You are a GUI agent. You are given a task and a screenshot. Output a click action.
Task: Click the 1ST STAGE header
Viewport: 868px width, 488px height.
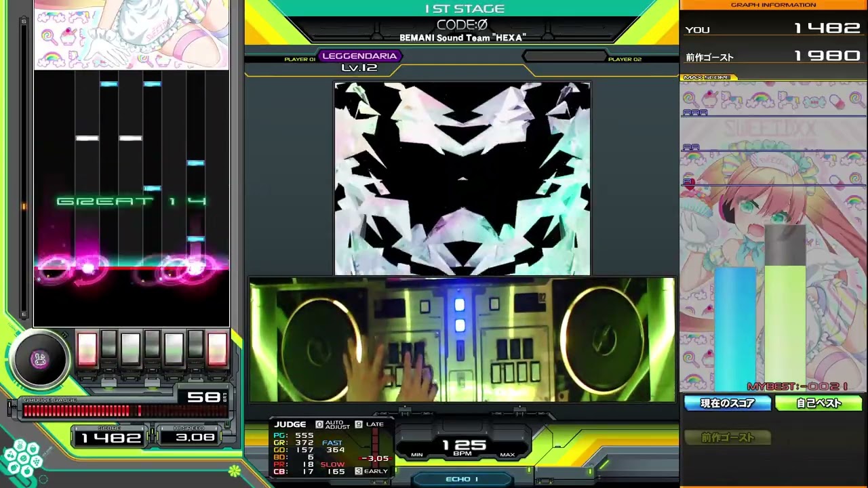[x=465, y=9]
